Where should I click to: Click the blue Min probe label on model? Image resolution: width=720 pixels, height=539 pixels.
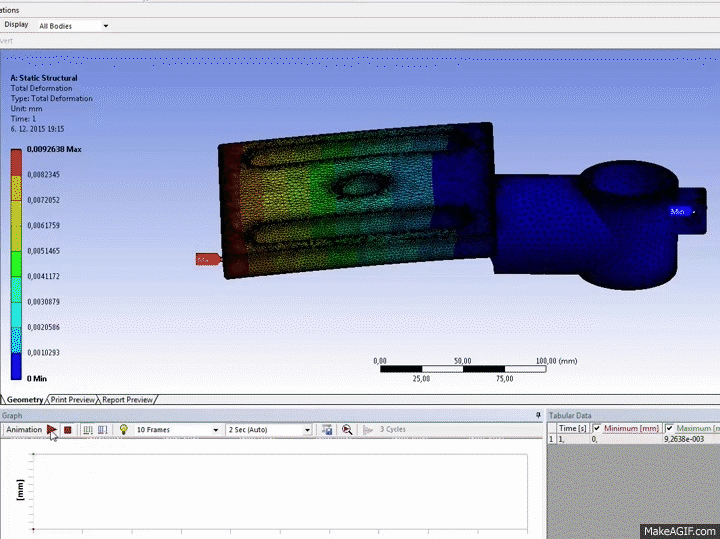tap(679, 211)
